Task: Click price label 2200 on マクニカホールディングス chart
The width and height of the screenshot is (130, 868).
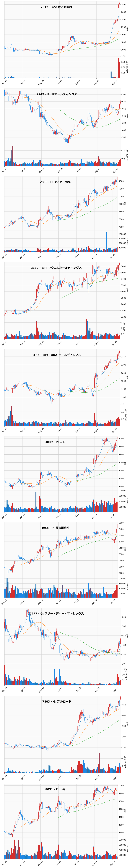Action: (x=124, y=317)
